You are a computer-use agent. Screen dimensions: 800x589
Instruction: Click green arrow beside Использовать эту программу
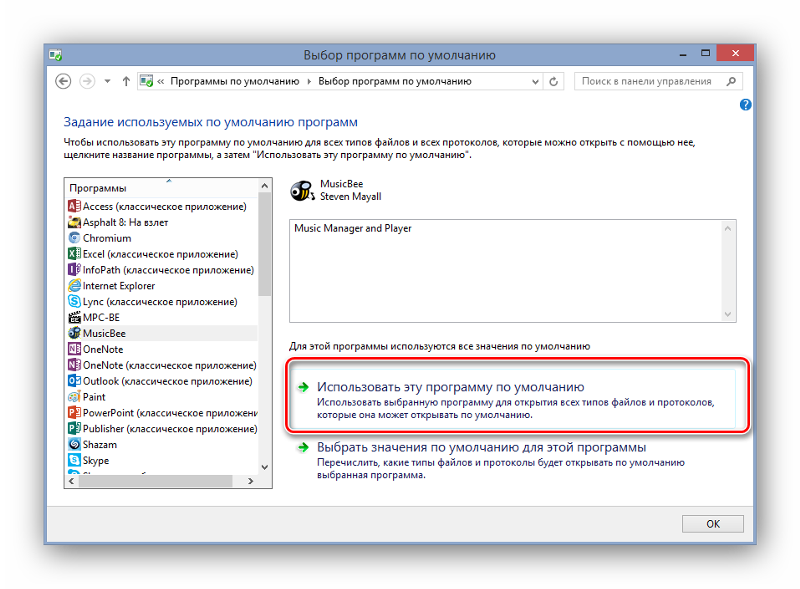(x=303, y=387)
